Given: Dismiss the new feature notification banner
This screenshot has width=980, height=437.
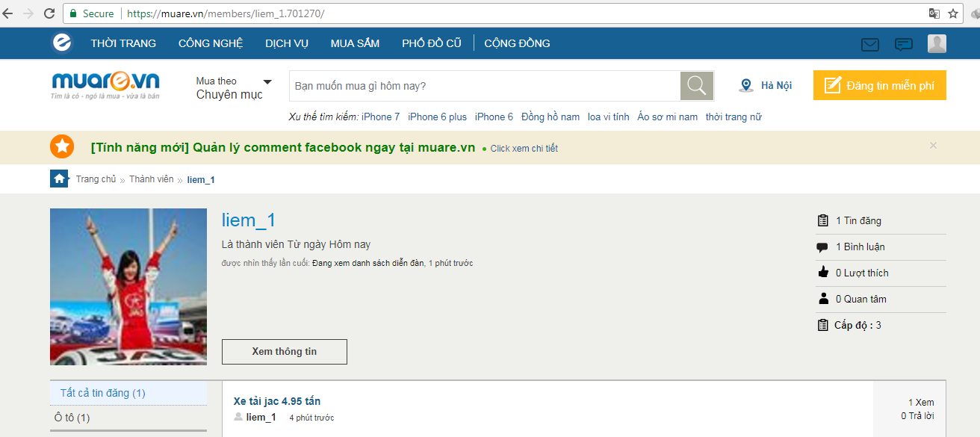Looking at the screenshot, I should pos(933,146).
